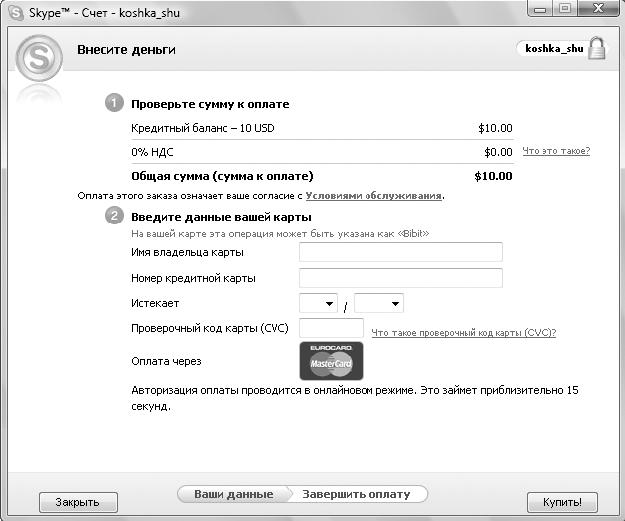Click the koshka_shu account badge
The height and width of the screenshot is (521, 625).
pyautogui.click(x=554, y=49)
